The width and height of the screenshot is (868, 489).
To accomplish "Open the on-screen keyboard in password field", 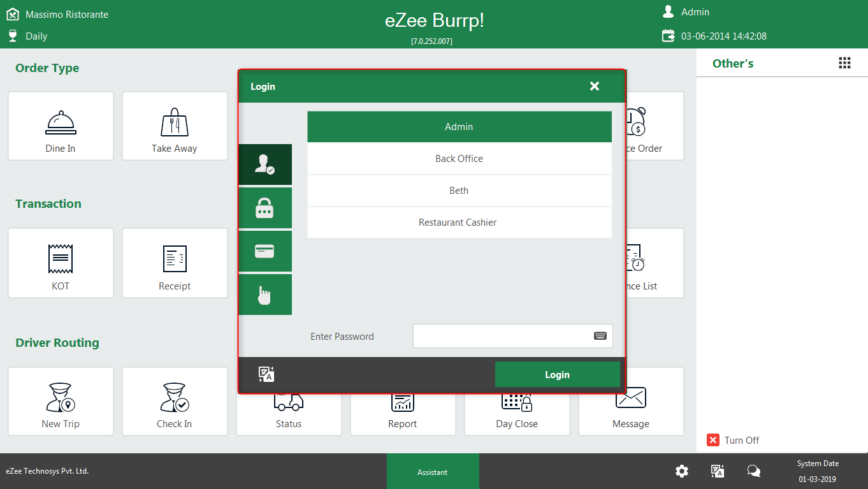I will pos(600,336).
